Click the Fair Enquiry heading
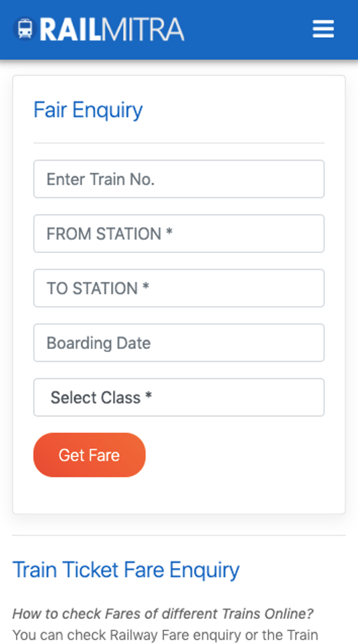The width and height of the screenshot is (358, 644). [88, 110]
